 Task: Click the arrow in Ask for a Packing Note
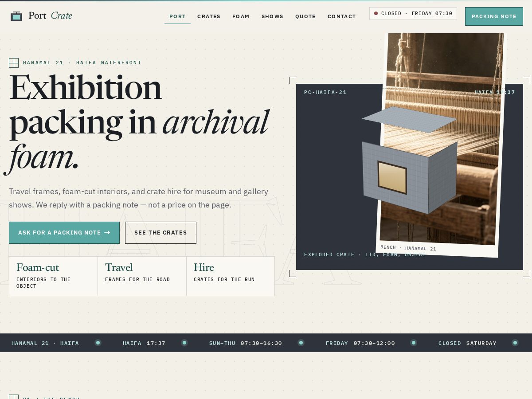(x=107, y=233)
